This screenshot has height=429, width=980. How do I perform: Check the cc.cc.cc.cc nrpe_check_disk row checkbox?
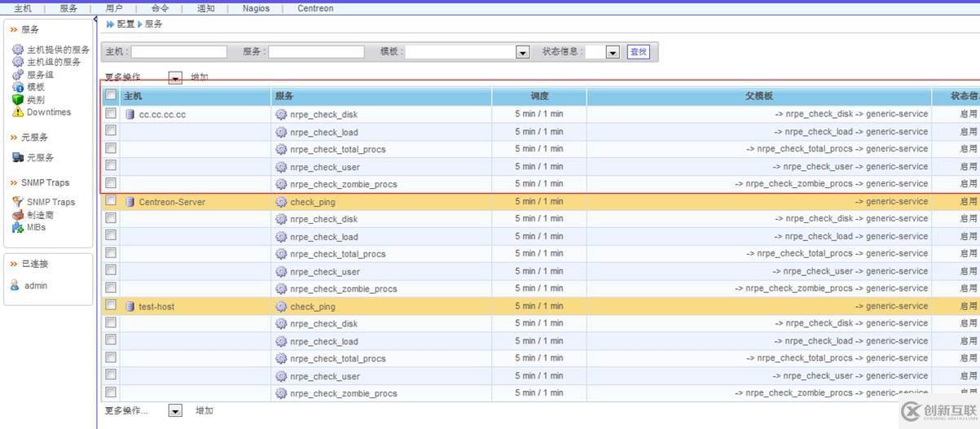pyautogui.click(x=111, y=113)
